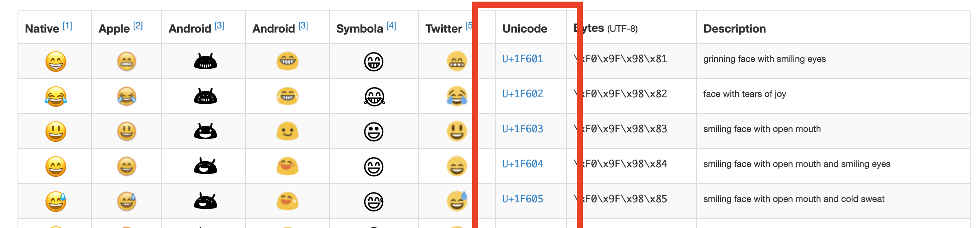Open the U+1F601 Unicode link
Viewport: 980px width, 228px height.
523,59
